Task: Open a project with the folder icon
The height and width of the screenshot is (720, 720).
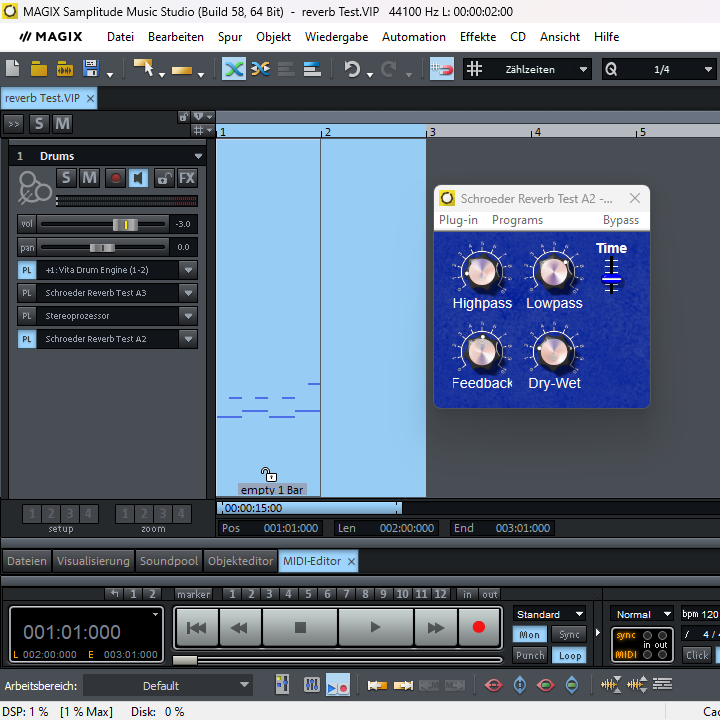Action: pyautogui.click(x=39, y=69)
